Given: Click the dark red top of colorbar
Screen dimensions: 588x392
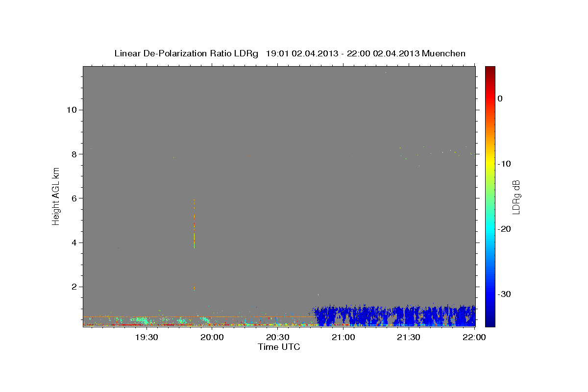Looking at the screenshot, I should [x=490, y=70].
